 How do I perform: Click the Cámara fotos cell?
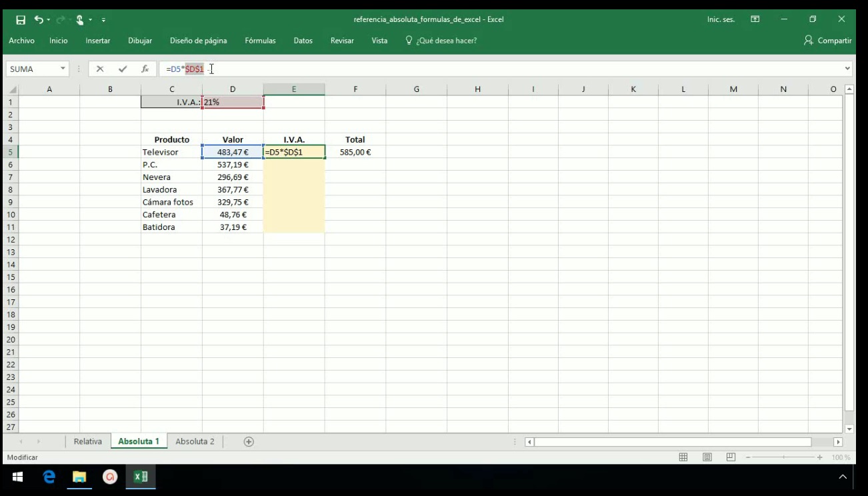point(171,202)
